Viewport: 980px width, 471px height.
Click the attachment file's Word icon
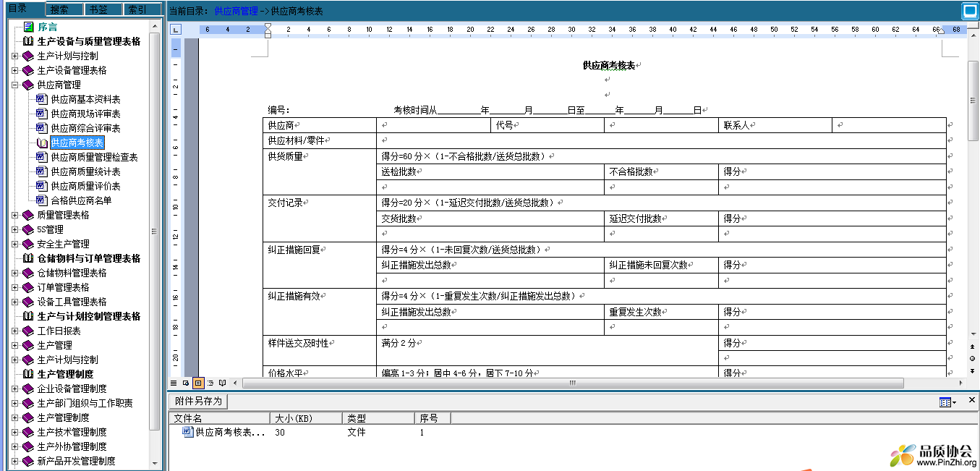[188, 432]
